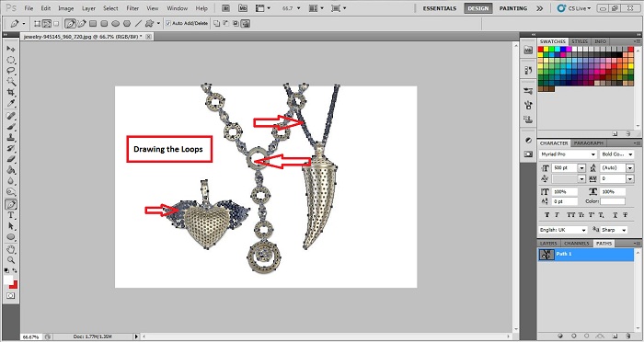Enable Shape Layers mode in options bar
This screenshot has height=342, width=644.
38,23
